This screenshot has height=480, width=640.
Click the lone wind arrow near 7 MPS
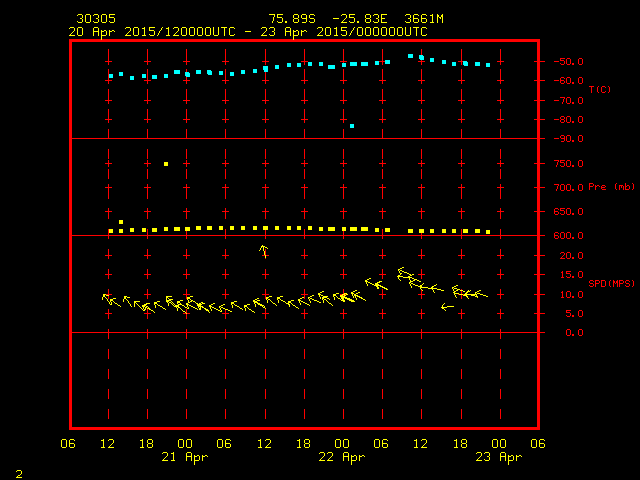[447, 307]
